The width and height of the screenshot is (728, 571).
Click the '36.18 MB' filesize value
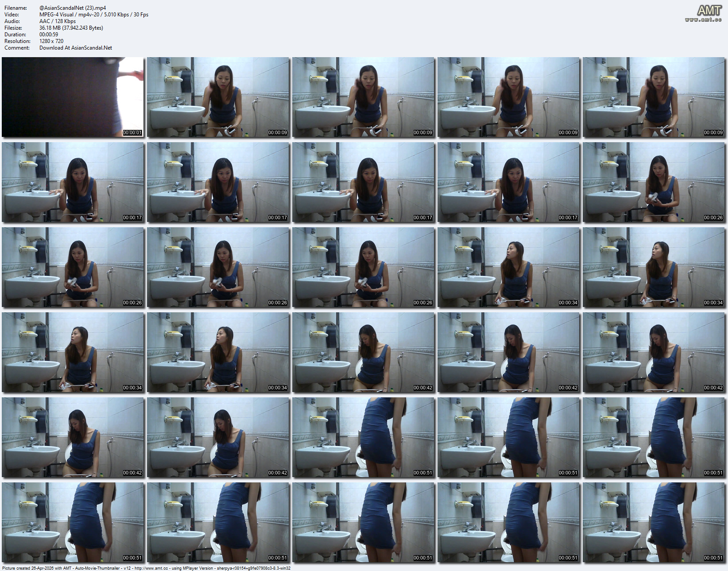50,28
